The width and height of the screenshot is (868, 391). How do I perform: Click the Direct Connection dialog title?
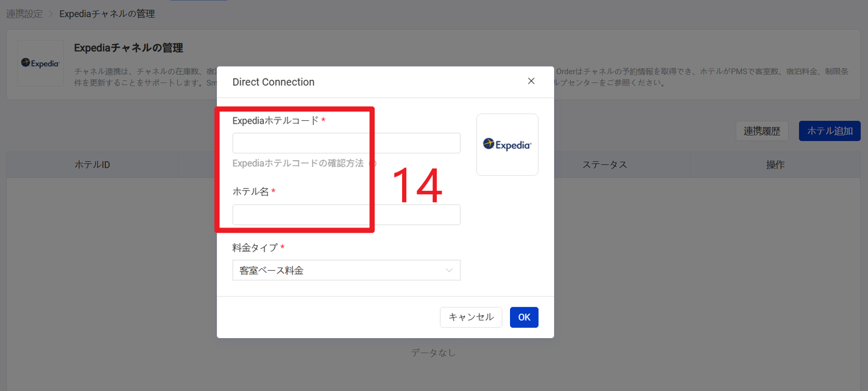pos(273,82)
